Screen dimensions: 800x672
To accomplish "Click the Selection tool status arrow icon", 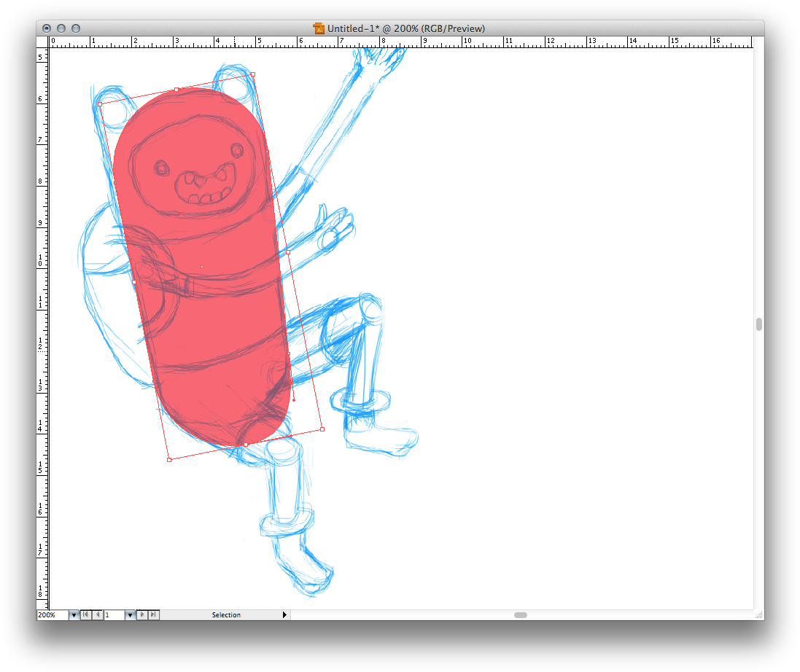I will pos(284,614).
